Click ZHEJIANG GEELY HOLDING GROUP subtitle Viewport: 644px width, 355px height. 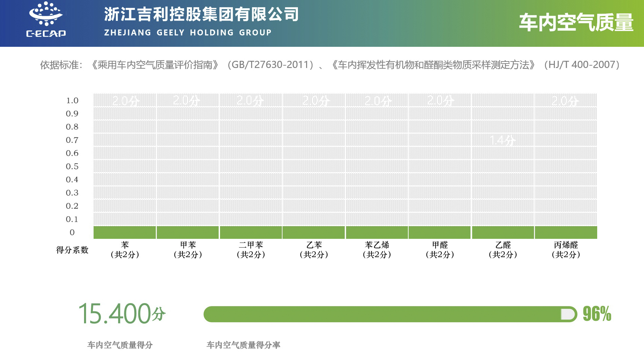point(188,32)
